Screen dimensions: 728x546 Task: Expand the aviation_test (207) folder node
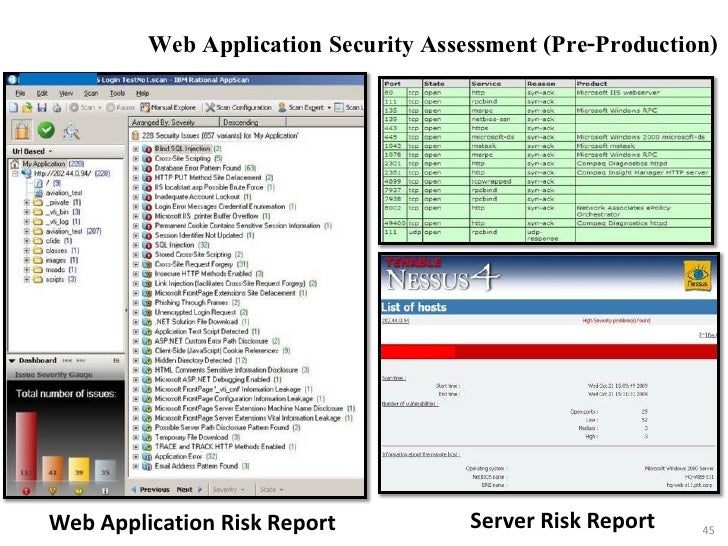tap(26, 231)
